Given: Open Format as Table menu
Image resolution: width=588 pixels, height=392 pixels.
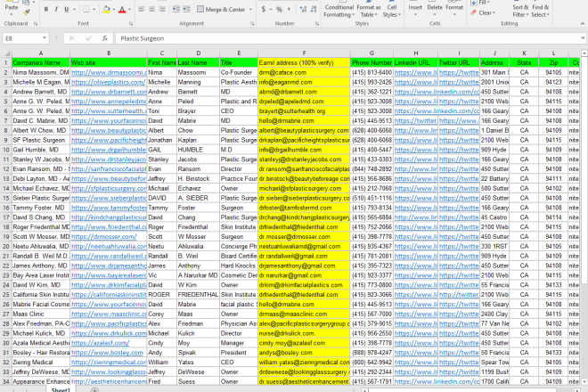Looking at the screenshot, I should [368, 11].
